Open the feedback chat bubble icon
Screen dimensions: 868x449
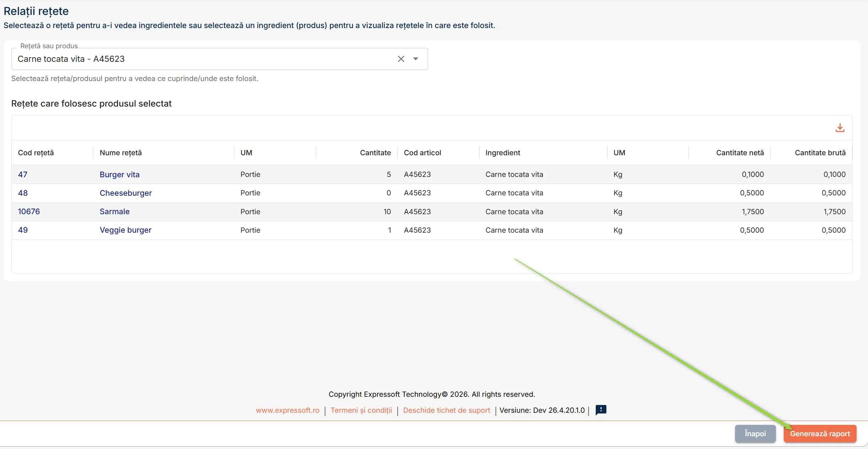point(601,410)
